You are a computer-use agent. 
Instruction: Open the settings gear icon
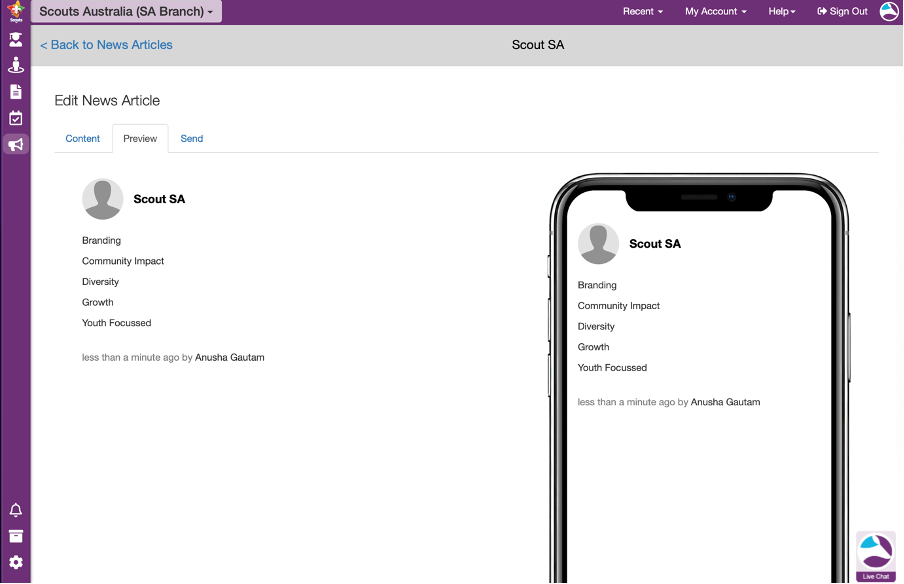click(15, 563)
